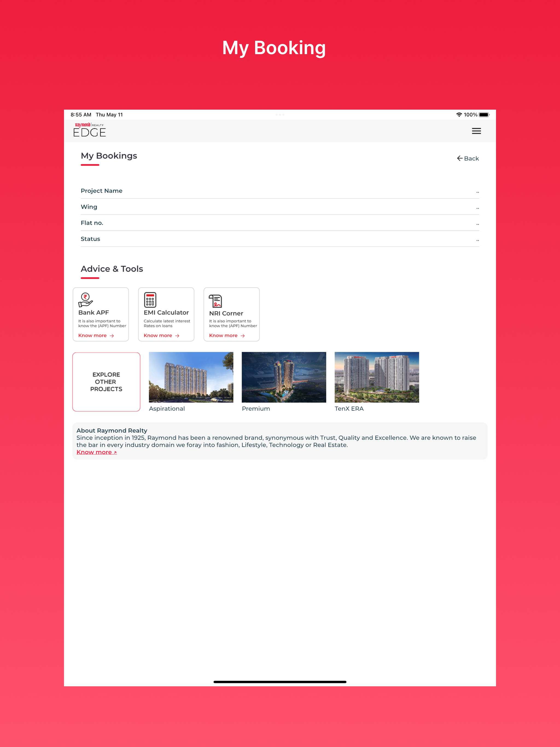Click the Explore Other Projects card
Image resolution: width=560 pixels, height=747 pixels.
click(x=106, y=382)
